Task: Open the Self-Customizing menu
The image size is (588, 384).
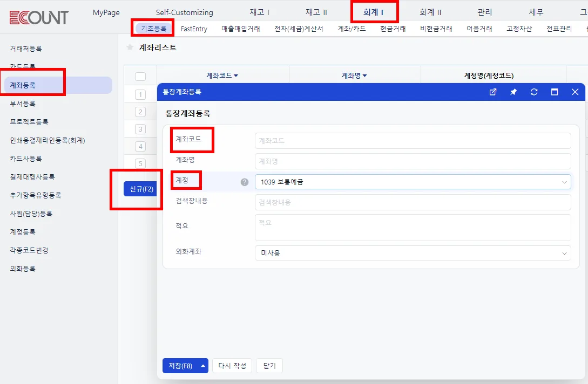Action: 184,12
